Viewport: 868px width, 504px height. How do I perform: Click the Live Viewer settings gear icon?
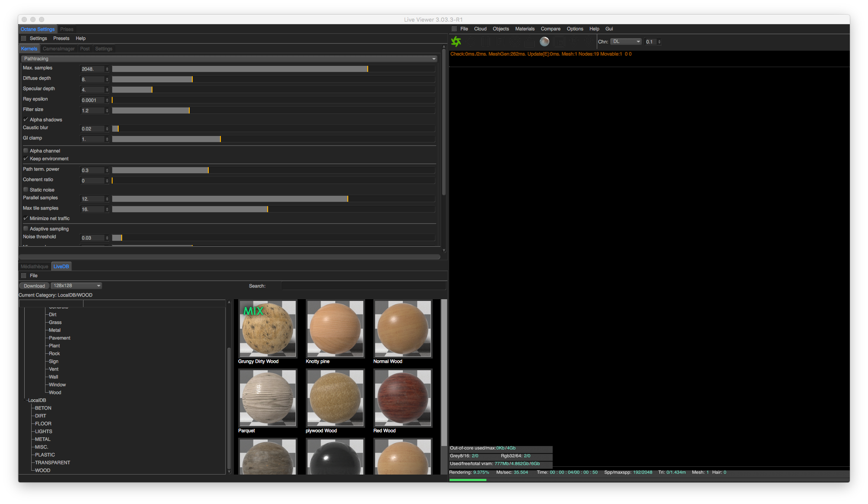tap(515, 42)
